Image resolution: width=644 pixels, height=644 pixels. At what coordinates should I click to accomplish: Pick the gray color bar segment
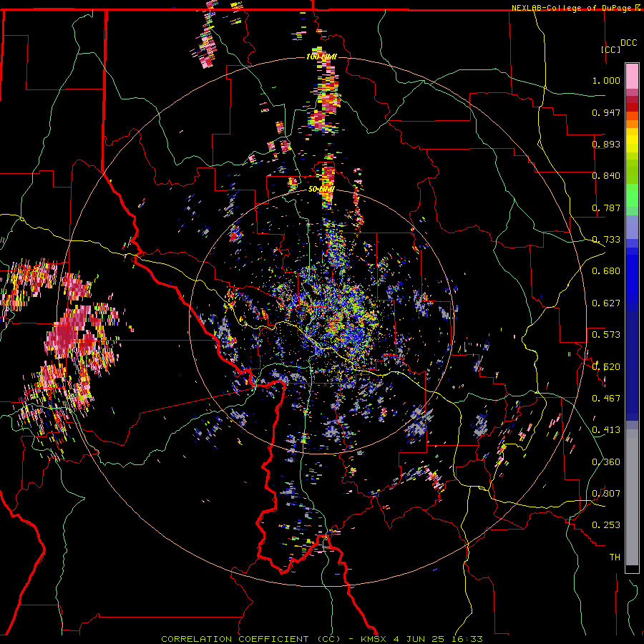[632, 497]
